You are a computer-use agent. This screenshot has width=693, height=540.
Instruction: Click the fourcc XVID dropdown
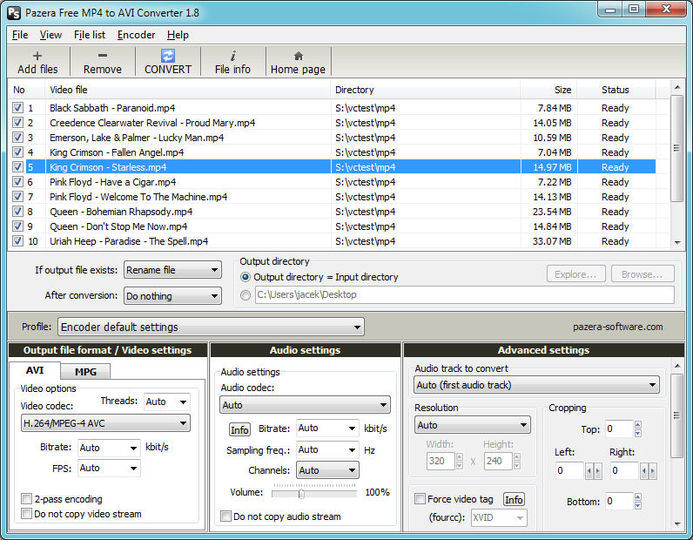tap(499, 517)
